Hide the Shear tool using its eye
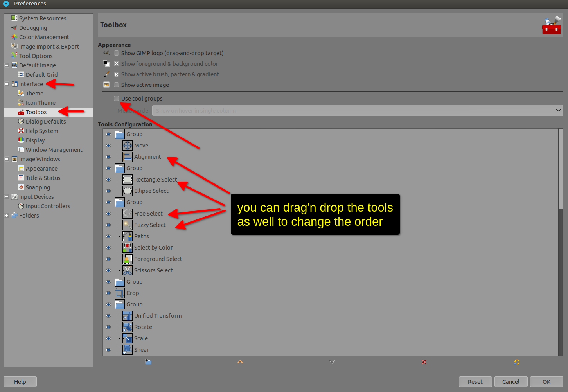The height and width of the screenshot is (392, 568). [x=108, y=350]
